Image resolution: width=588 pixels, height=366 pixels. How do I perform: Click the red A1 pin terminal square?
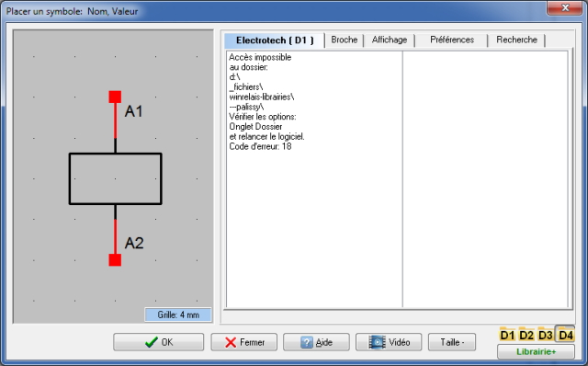(x=115, y=97)
